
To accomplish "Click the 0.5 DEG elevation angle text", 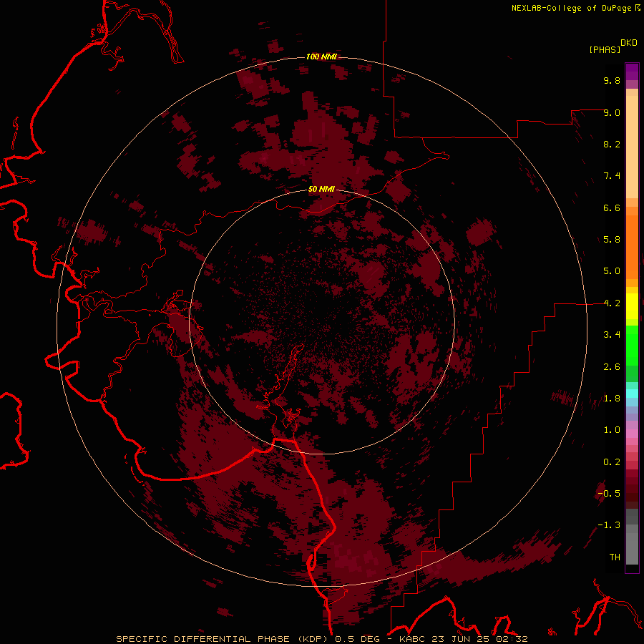I will tap(357, 639).
